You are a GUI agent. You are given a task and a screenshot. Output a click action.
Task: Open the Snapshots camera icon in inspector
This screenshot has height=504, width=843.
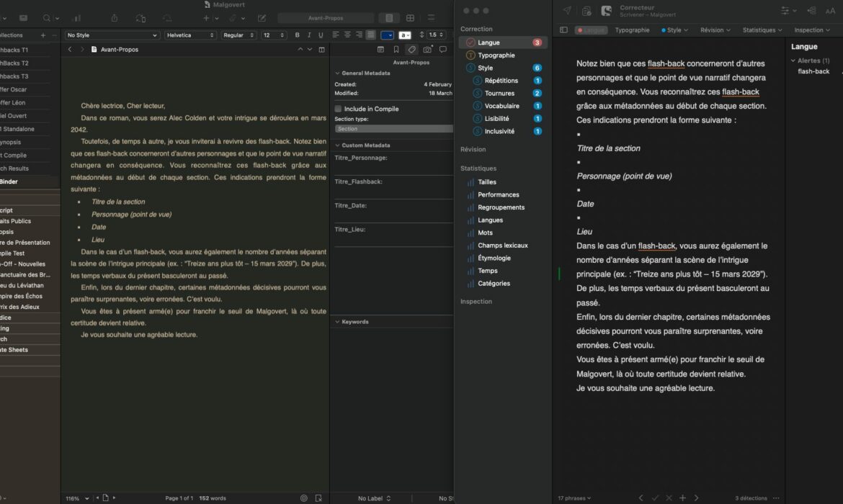coord(427,50)
